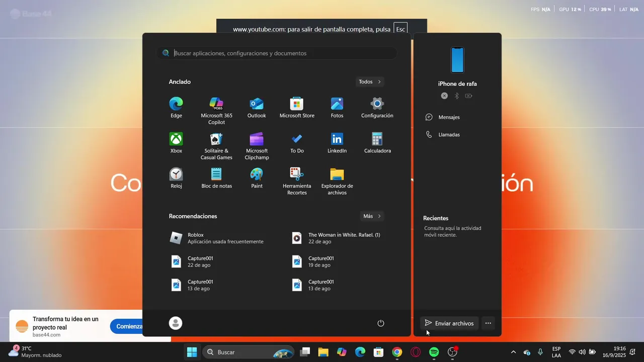This screenshot has height=362, width=644.
Task: Open more options next to Enviar archivos
Action: tap(488, 323)
